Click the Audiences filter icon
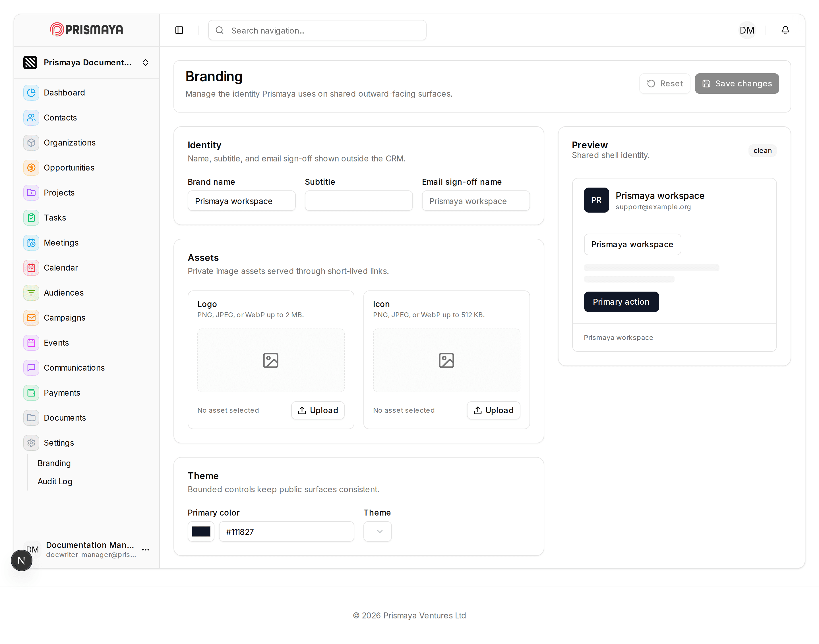The image size is (819, 644). (x=31, y=293)
